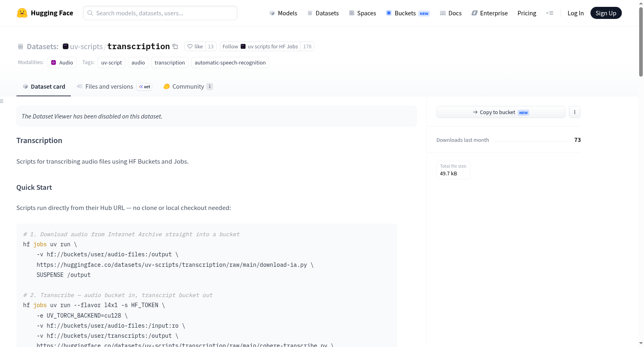Viewport: 644px width, 347px height.
Task: Expand the navigation more-menu dropdown
Action: pyautogui.click(x=549, y=13)
